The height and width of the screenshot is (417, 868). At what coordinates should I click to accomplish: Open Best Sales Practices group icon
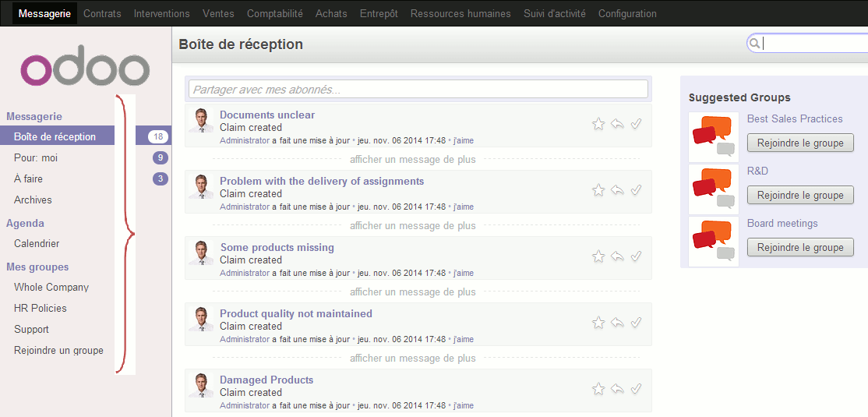point(714,136)
